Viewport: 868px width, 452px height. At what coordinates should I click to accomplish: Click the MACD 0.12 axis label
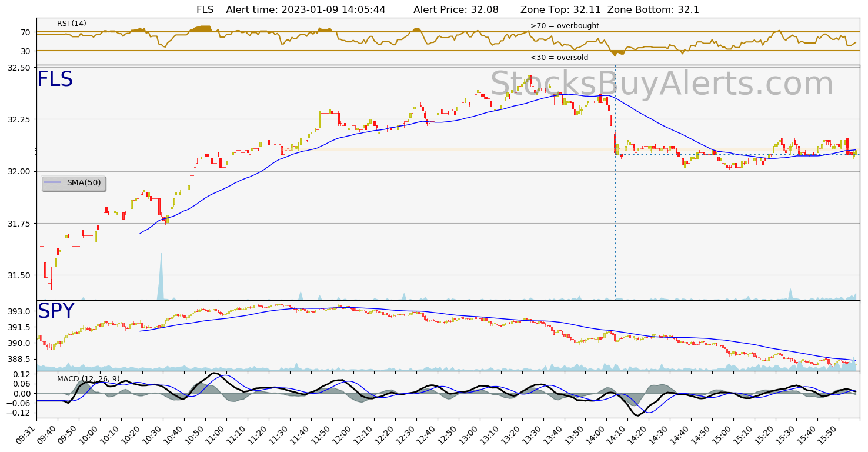point(22,374)
